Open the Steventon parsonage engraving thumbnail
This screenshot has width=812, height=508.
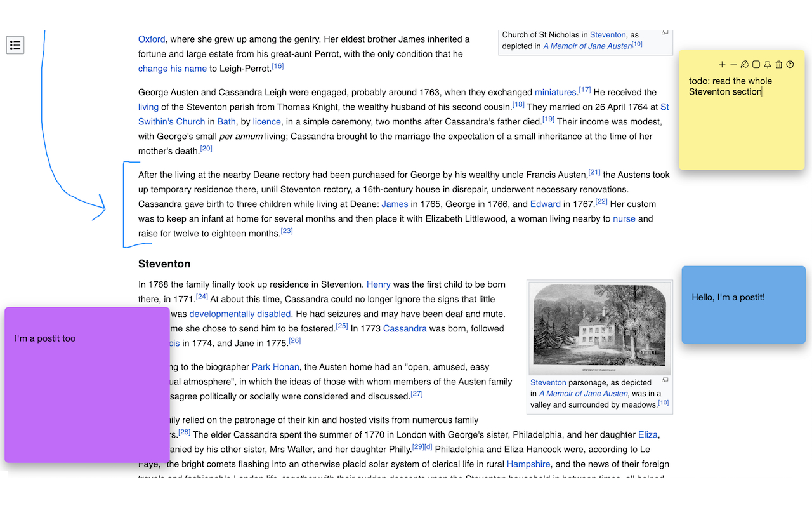[599, 329]
